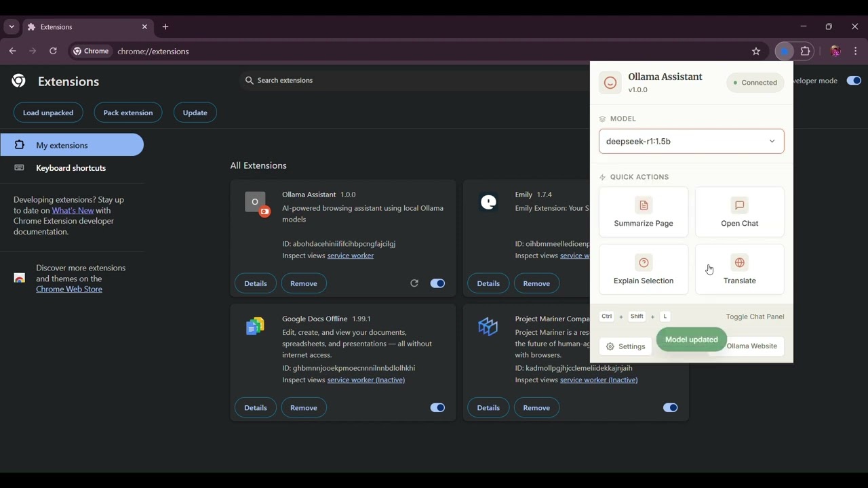Click the Google Docs Offline ID text
Viewport: 868px width, 488px height.
click(349, 368)
